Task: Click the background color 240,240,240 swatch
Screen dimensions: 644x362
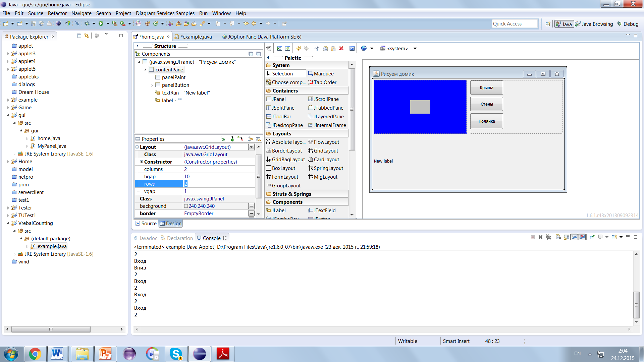Action: click(186, 206)
